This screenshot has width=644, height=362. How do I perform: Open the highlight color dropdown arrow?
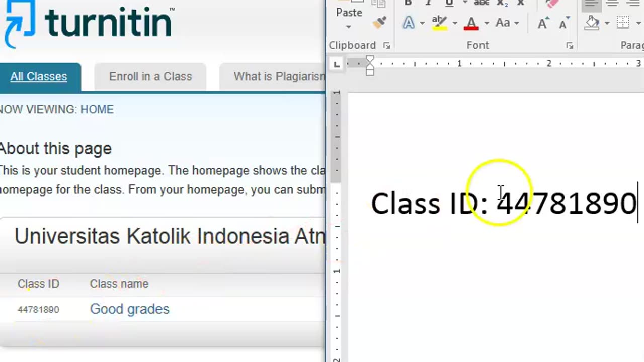455,23
